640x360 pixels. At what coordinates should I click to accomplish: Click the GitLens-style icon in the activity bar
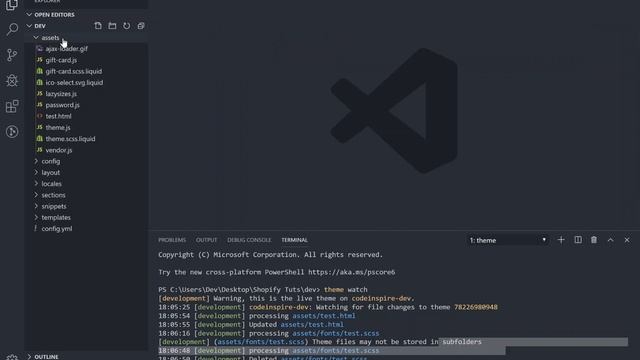[x=12, y=131]
